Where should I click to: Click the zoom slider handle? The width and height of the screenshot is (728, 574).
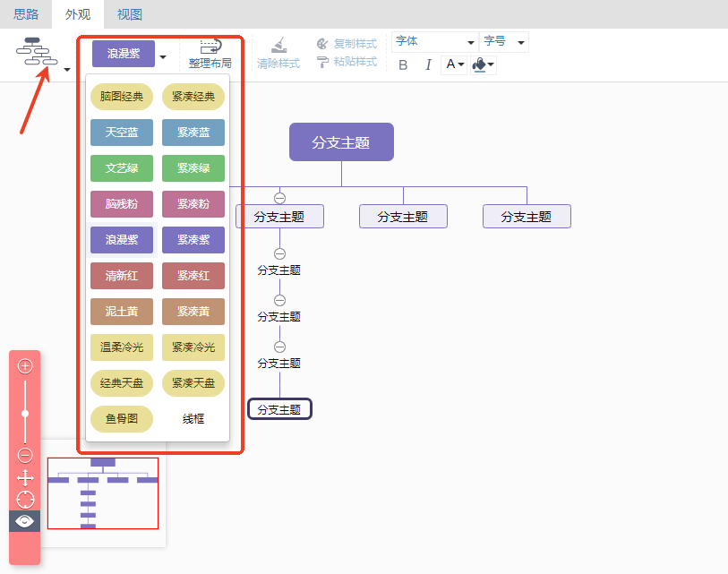coord(25,414)
